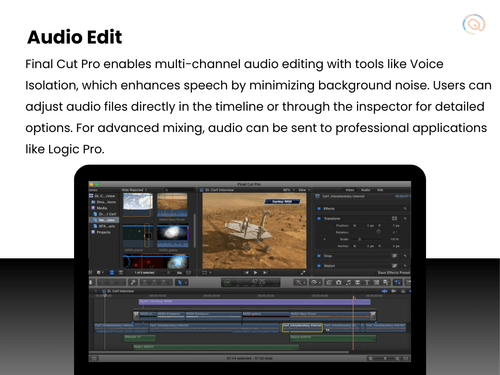Toggle the Transform checkbox in inspector
This screenshot has width=500, height=375.
[319, 218]
